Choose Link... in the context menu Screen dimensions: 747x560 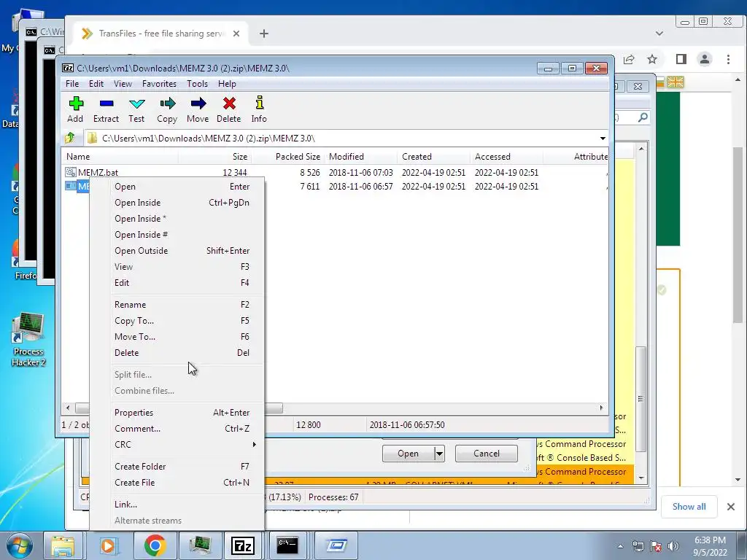click(x=177, y=505)
